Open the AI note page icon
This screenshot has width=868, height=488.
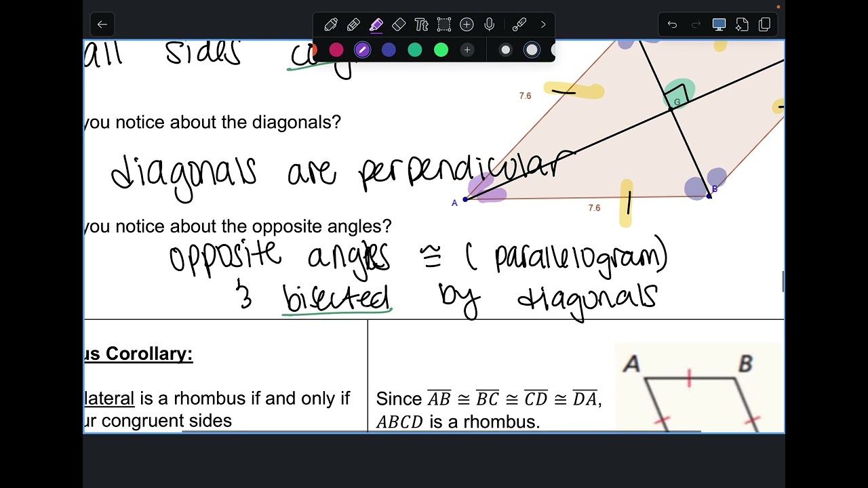tap(742, 24)
